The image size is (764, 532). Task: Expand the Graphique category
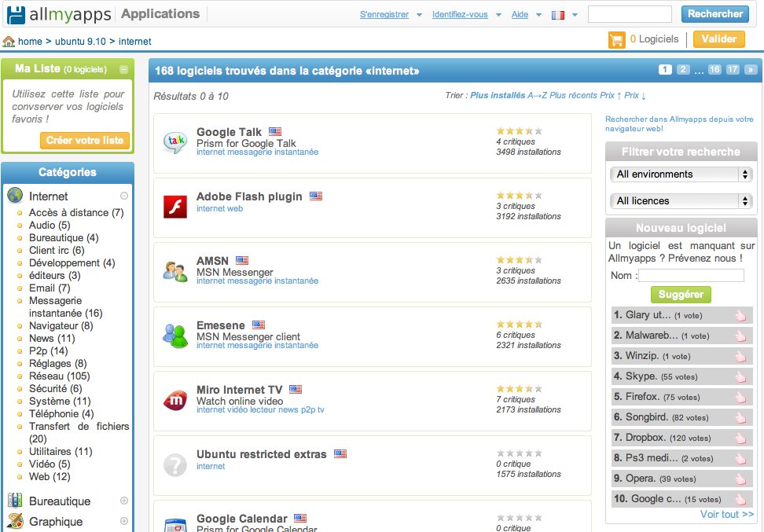point(124,521)
